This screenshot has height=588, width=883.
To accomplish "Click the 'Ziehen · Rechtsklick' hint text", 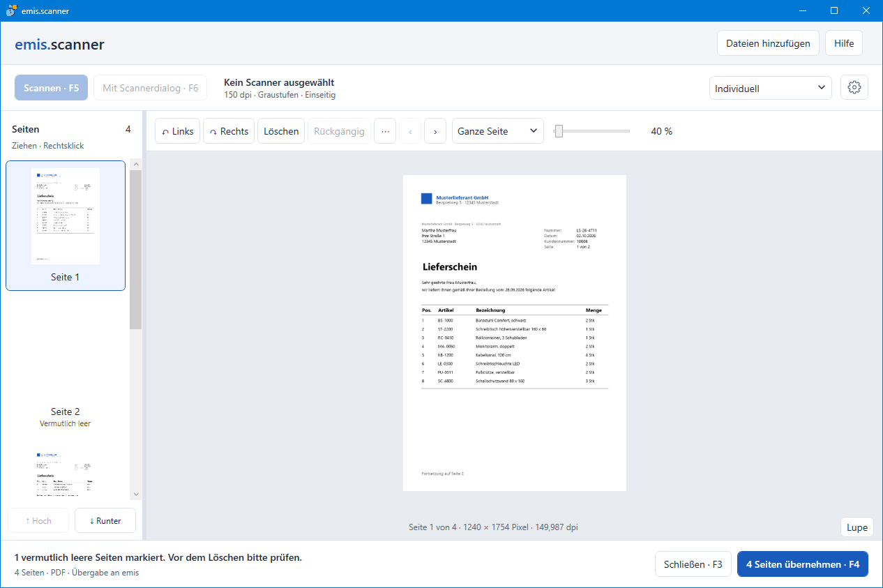I will (x=48, y=146).
